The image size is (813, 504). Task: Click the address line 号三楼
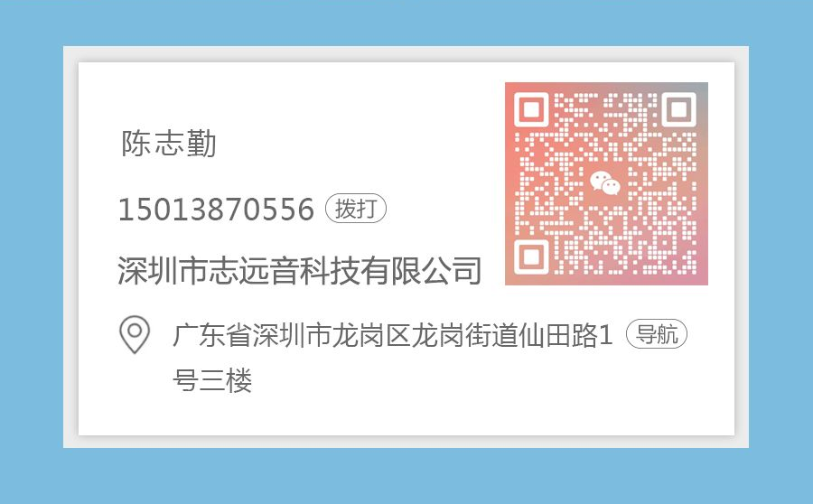click(212, 380)
